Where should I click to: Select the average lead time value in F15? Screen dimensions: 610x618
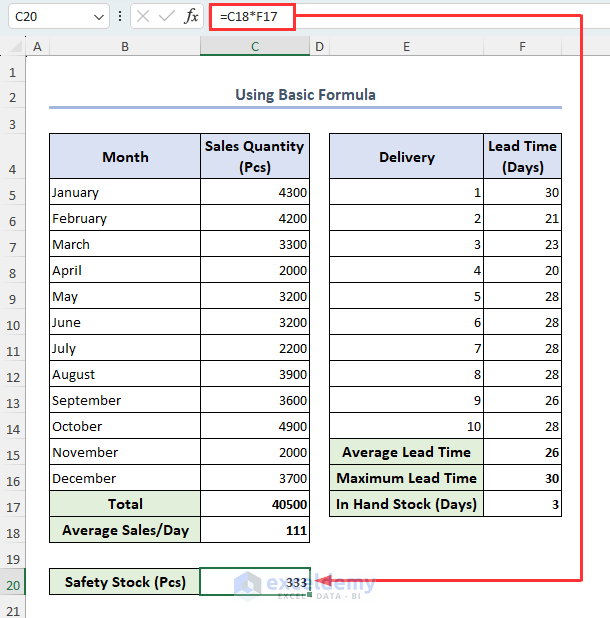point(522,452)
